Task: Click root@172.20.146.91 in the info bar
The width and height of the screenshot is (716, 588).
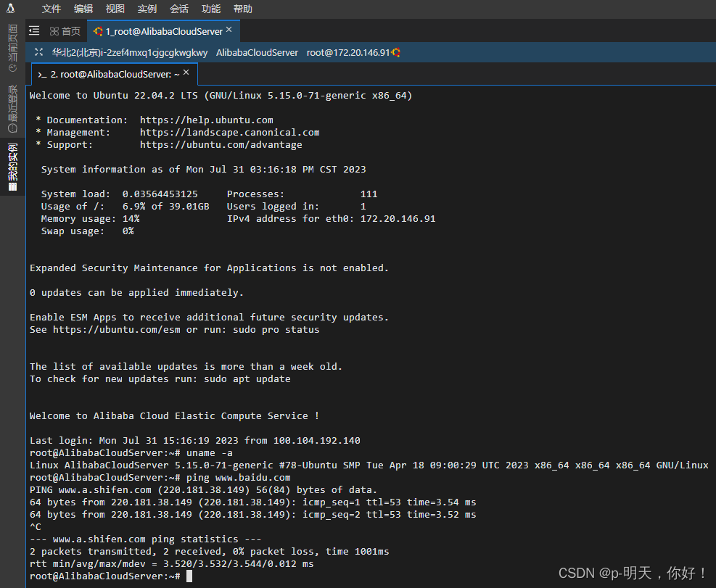Action: [x=348, y=52]
